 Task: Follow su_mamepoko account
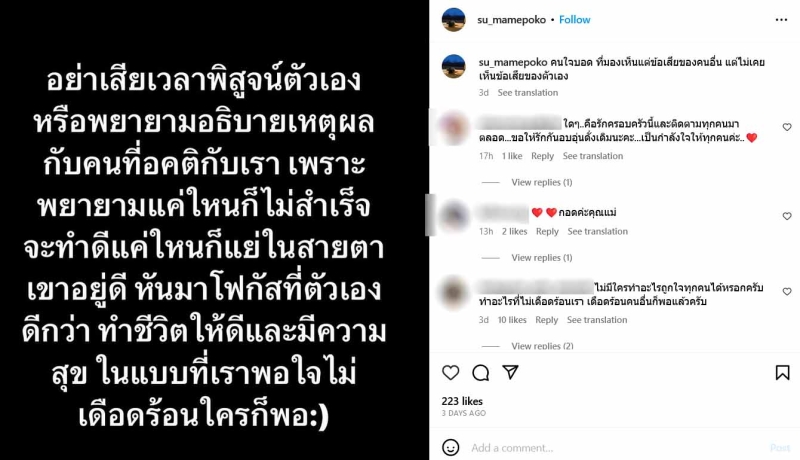[x=574, y=20]
